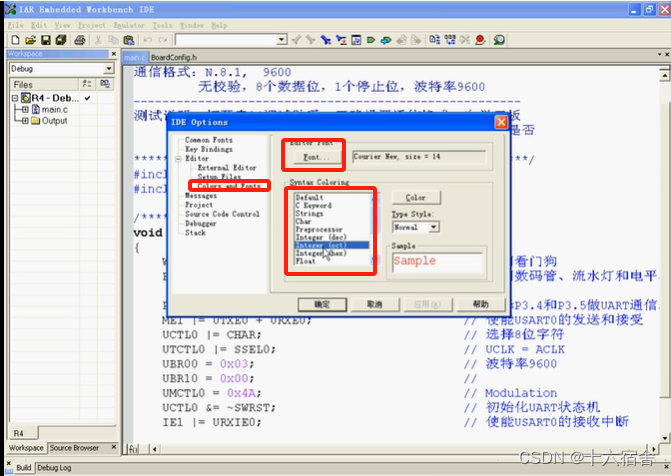Click the Print toolbar icon

pyautogui.click(x=80, y=40)
